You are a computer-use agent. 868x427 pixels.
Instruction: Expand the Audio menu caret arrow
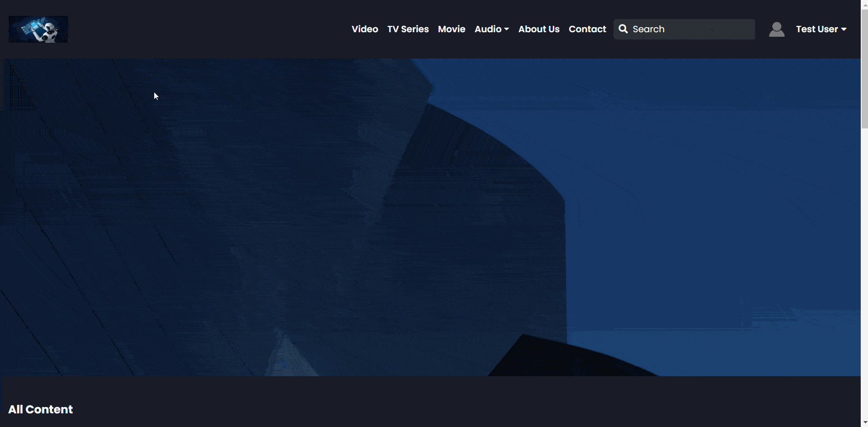(x=507, y=29)
